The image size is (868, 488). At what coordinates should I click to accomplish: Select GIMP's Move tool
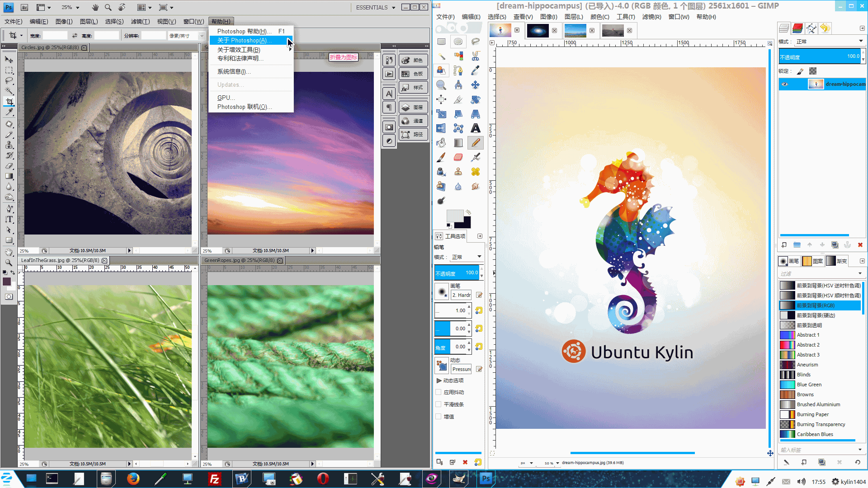pyautogui.click(x=475, y=85)
